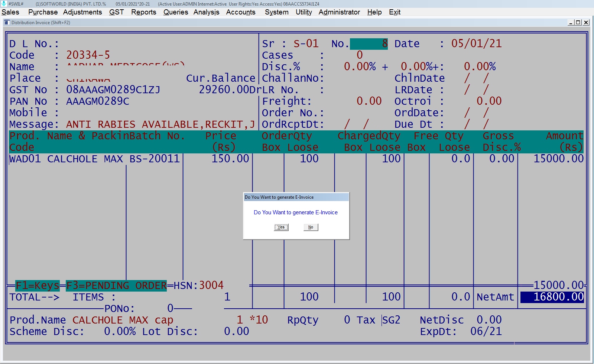This screenshot has width=594, height=364.
Task: Open the Sales menu
Action: (10, 12)
